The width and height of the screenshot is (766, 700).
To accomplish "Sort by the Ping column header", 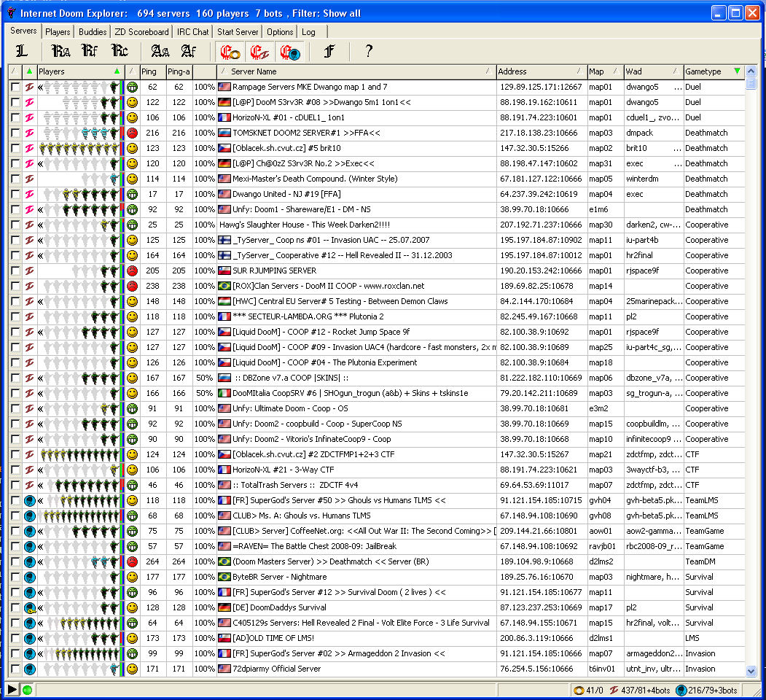I will pos(153,71).
